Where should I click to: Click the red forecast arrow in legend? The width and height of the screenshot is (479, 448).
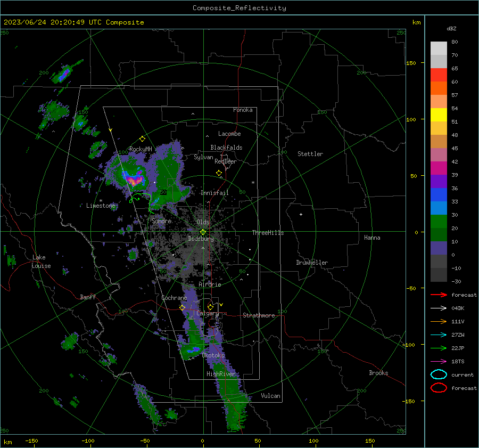coord(439,295)
